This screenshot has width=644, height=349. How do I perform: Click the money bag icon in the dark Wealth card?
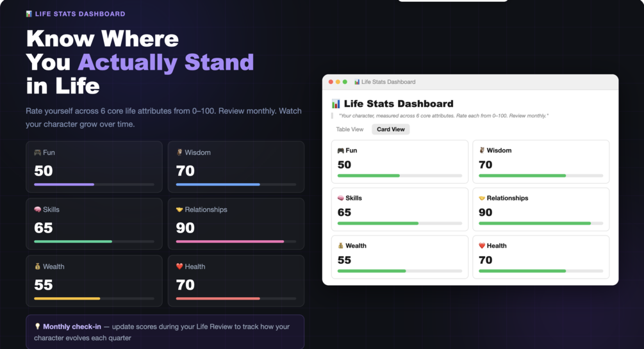(x=37, y=266)
